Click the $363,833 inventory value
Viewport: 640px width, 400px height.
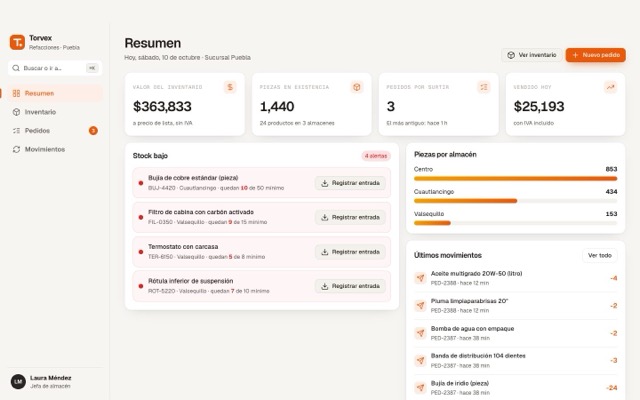coord(162,107)
